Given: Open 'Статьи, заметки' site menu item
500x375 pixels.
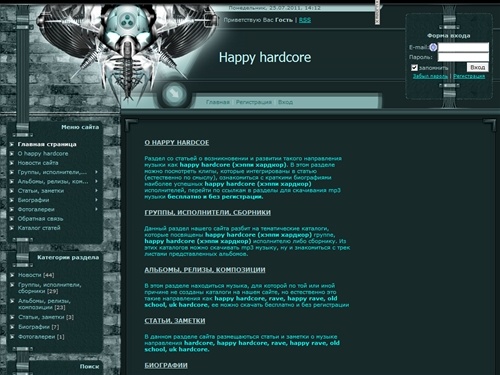Looking at the screenshot, I should (41, 191).
